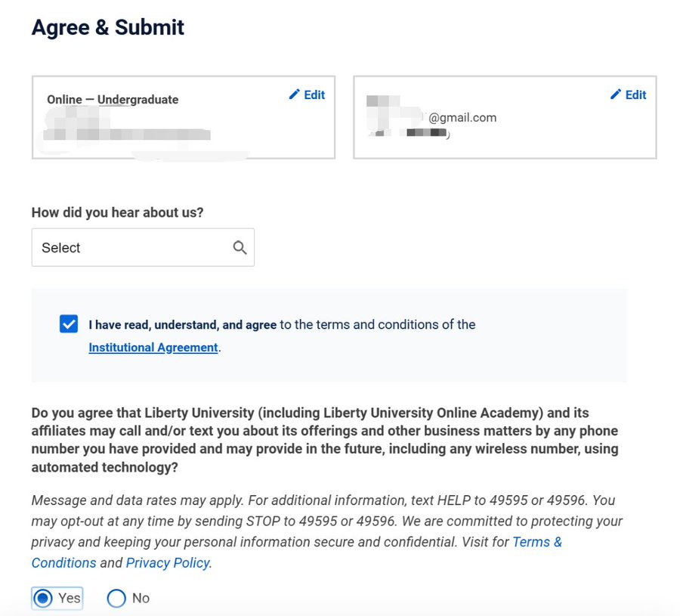The height and width of the screenshot is (616, 680).
Task: Click the 'No' label text
Action: click(141, 598)
